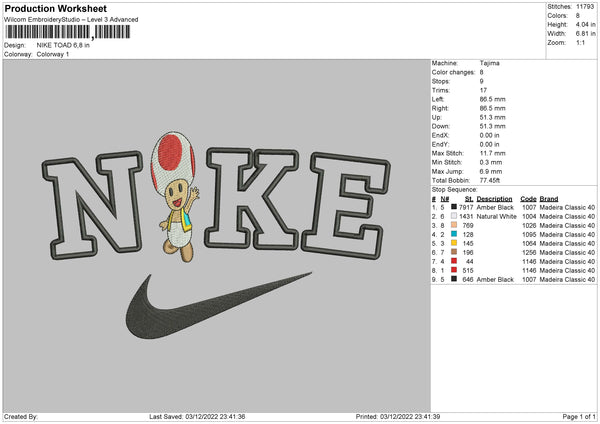Image resolution: width=600 pixels, height=424 pixels.
Task: Click thread code 1256 in row 6
Action: [x=529, y=253]
